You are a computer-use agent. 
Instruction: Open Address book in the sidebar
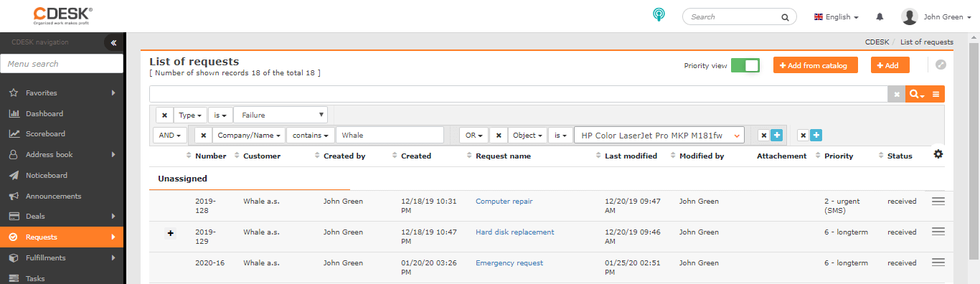click(62, 154)
